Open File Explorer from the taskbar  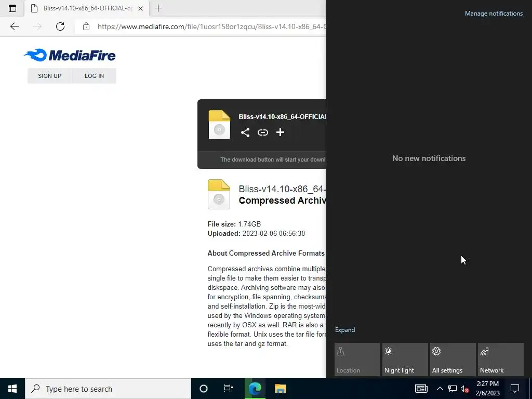(x=280, y=389)
